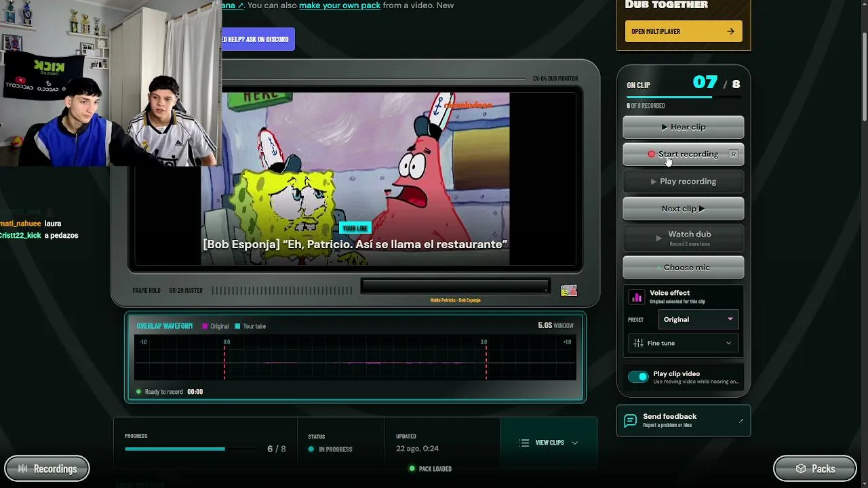
Task: Click the Open Multiplayer button
Action: point(683,31)
